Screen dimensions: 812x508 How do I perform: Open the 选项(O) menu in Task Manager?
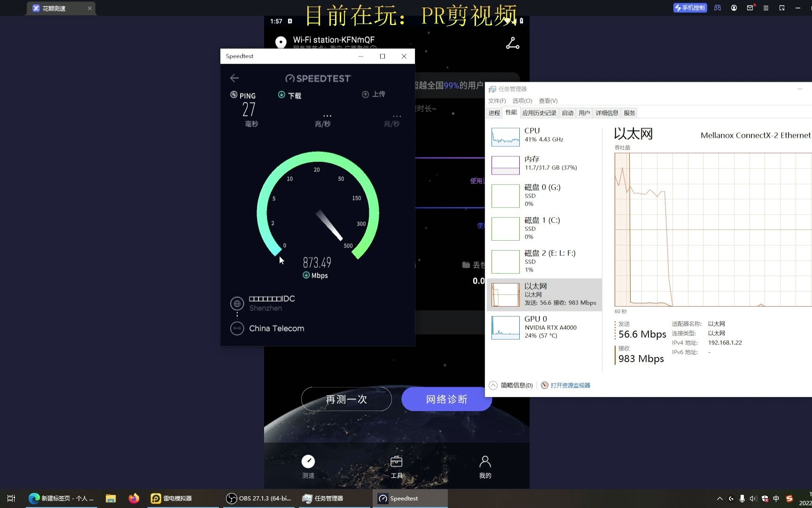coord(522,101)
